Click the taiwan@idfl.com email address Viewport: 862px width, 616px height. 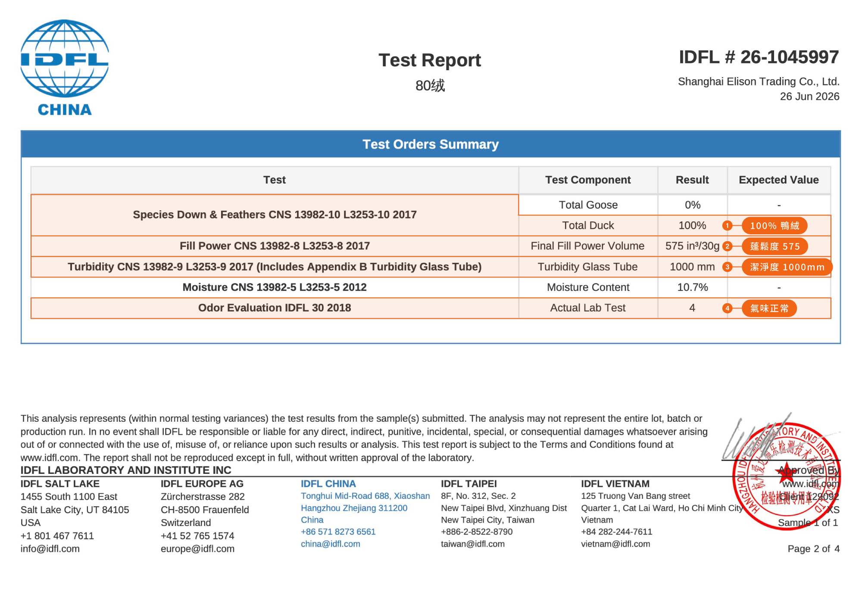pyautogui.click(x=473, y=544)
